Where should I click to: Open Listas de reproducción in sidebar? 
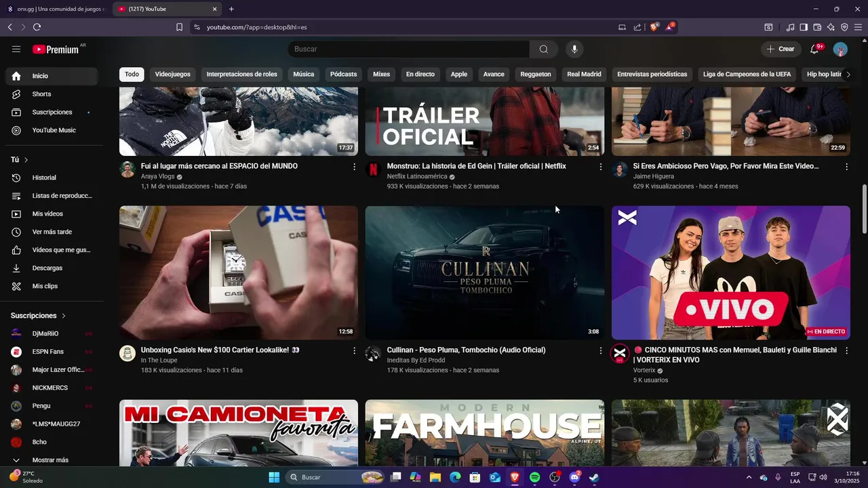click(x=52, y=196)
